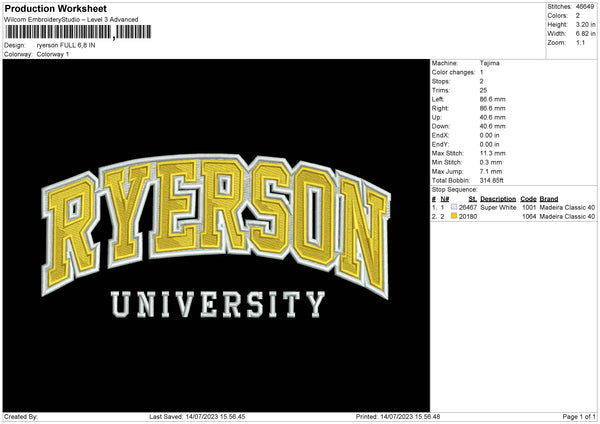Viewport: 600px width, 424px height.
Task: Click the N# column header
Action: (x=445, y=199)
